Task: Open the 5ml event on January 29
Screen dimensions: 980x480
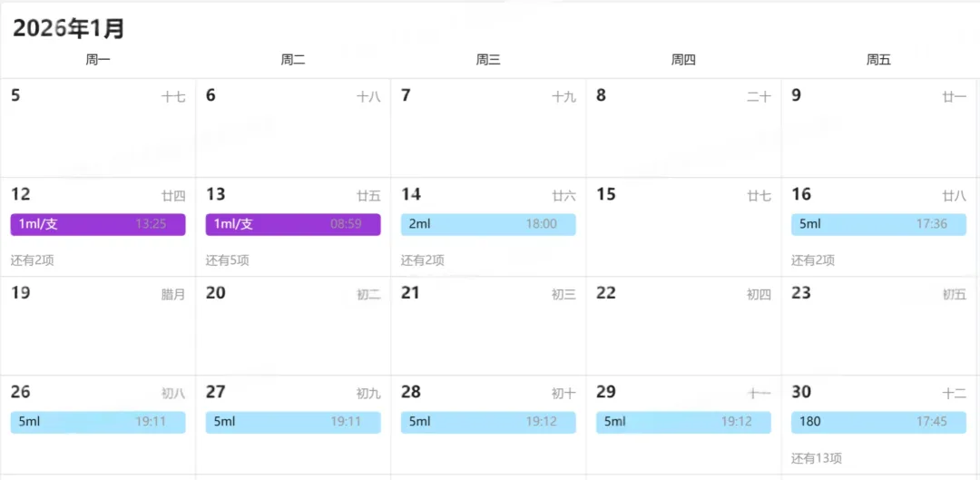Action: click(683, 422)
